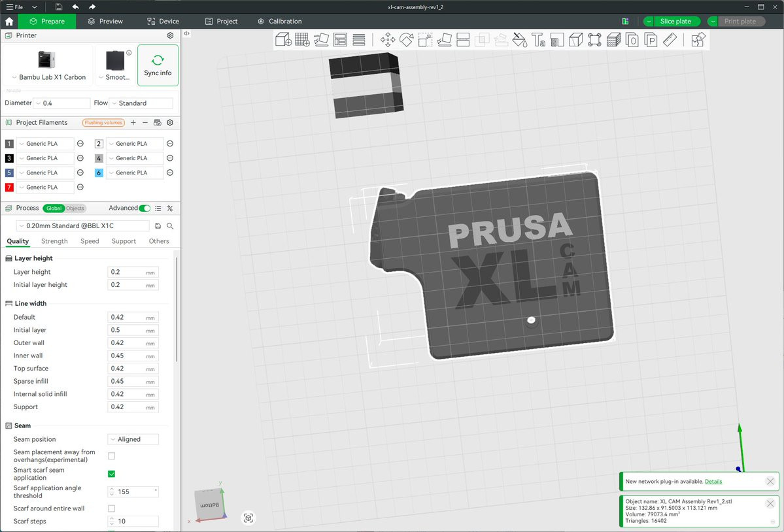
Task: Click the Assembly view puzzle icon
Action: [x=698, y=40]
